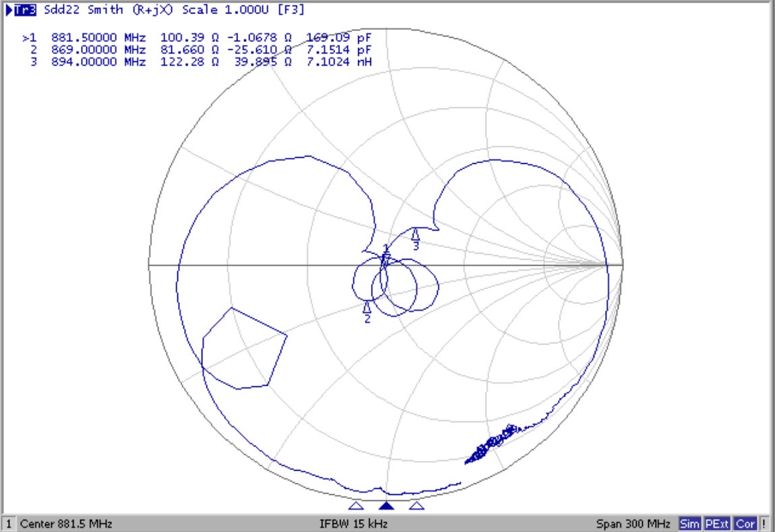
Task: Select the marker 1 readout row at 881.5 MHz
Action: pos(198,38)
